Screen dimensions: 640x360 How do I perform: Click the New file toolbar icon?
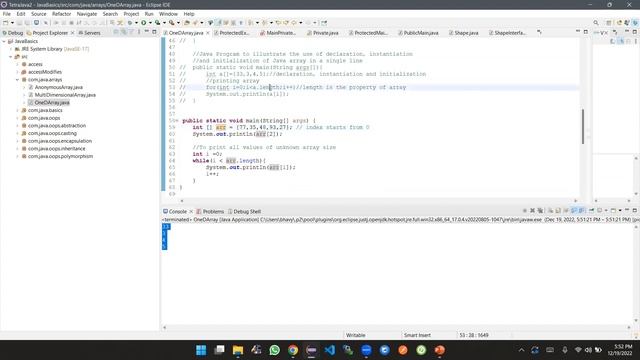(6, 23)
